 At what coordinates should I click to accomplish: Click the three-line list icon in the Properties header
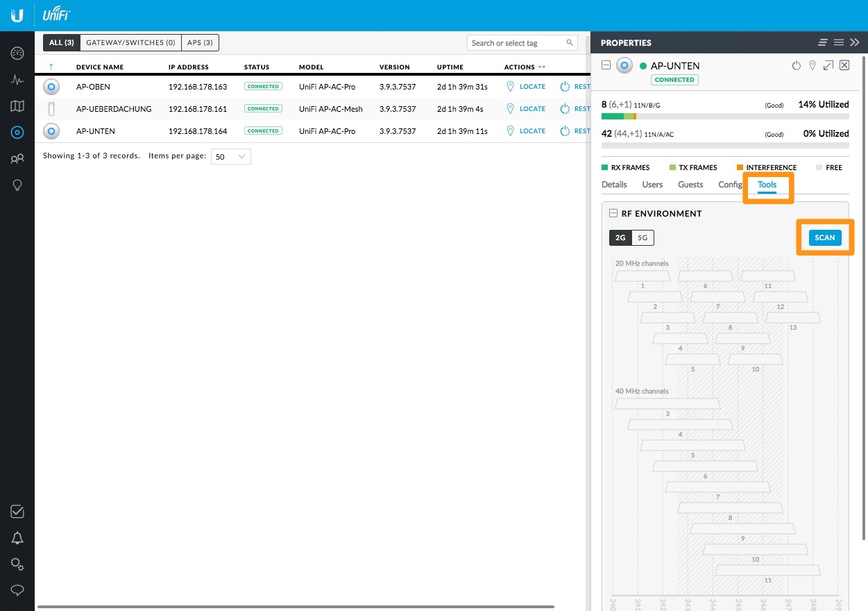click(839, 42)
